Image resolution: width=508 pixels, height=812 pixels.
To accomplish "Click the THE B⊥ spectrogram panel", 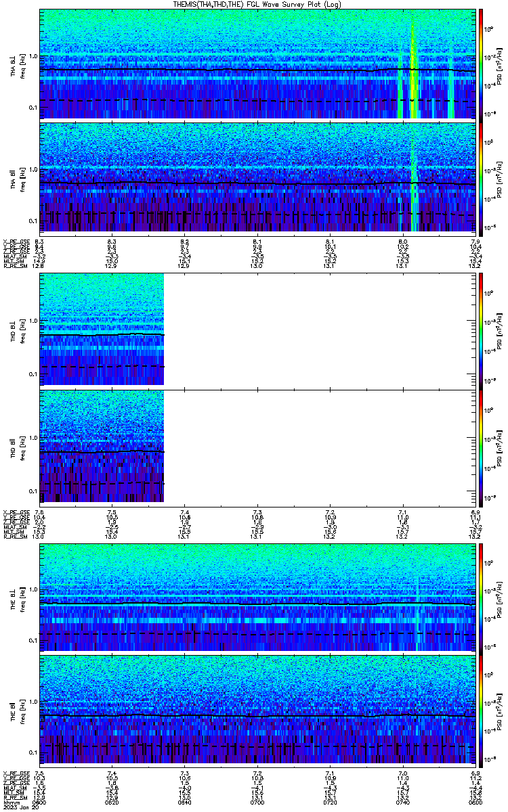I will 257,596.
